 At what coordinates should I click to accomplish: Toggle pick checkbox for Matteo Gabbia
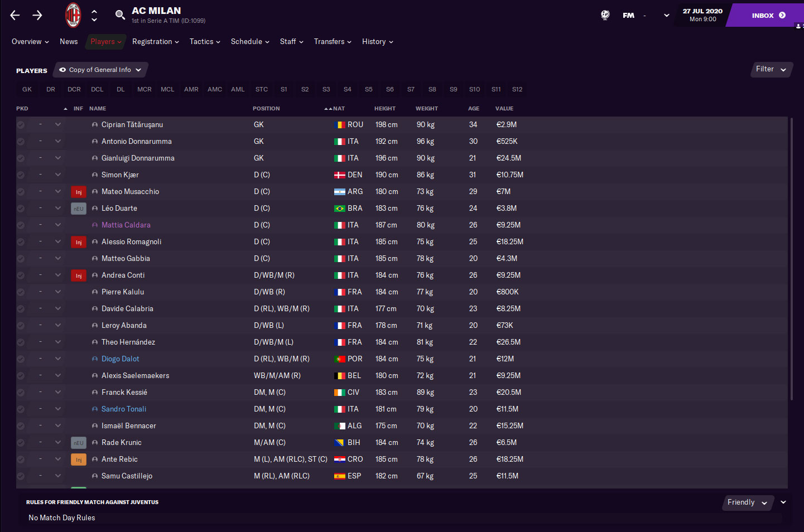(21, 259)
